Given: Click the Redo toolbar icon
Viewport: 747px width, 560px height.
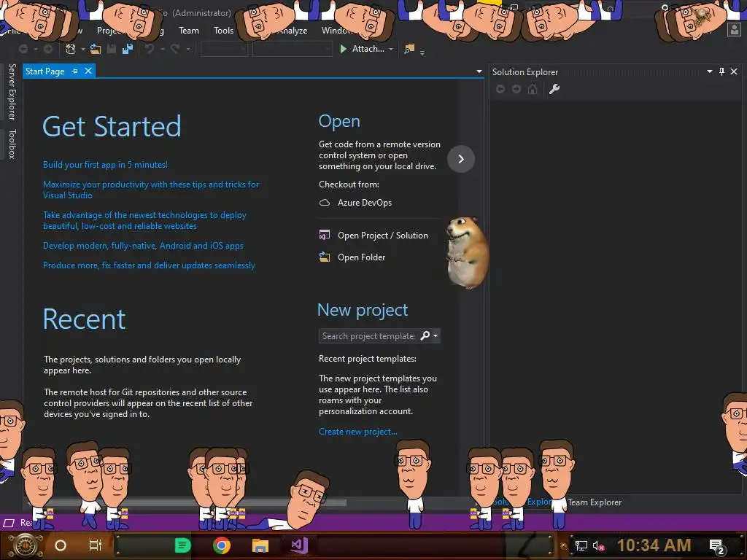Looking at the screenshot, I should [x=175, y=49].
